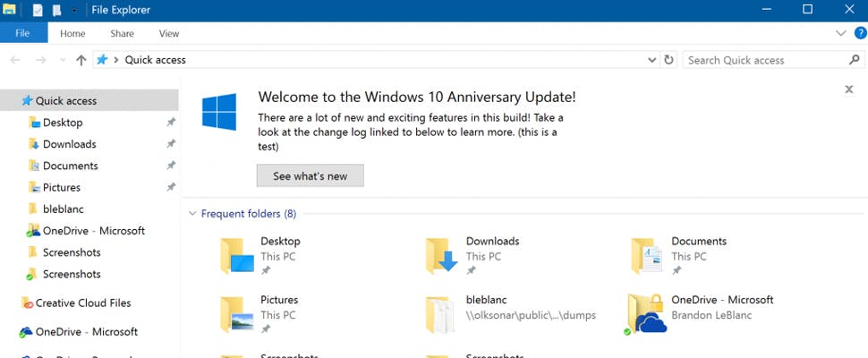Click Quick access in the address bar
Viewport: 868px width, 358px height.
[156, 60]
